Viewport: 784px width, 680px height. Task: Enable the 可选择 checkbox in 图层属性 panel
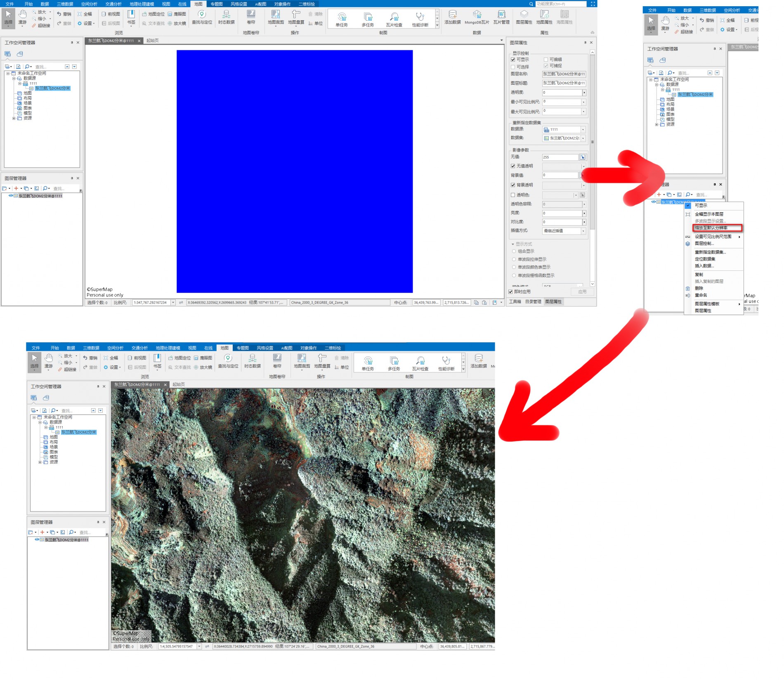[x=513, y=67]
